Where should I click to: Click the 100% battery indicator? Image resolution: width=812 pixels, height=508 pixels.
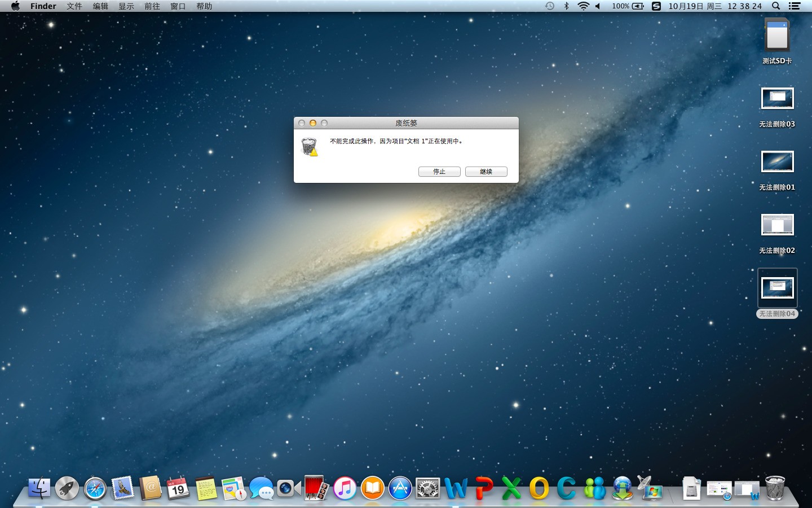[x=628, y=6]
